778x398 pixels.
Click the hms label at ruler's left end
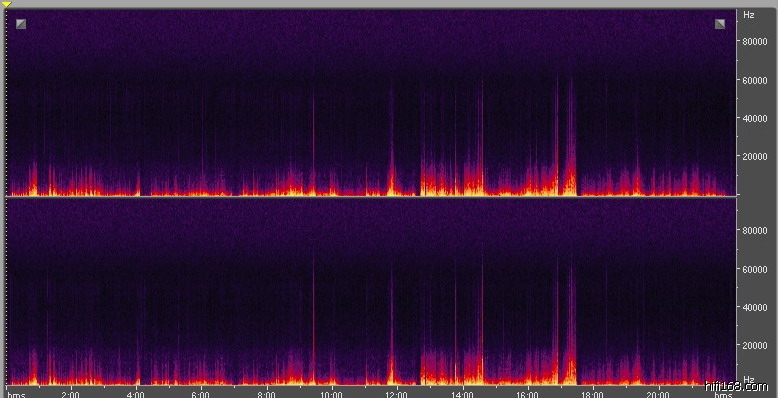coord(16,395)
